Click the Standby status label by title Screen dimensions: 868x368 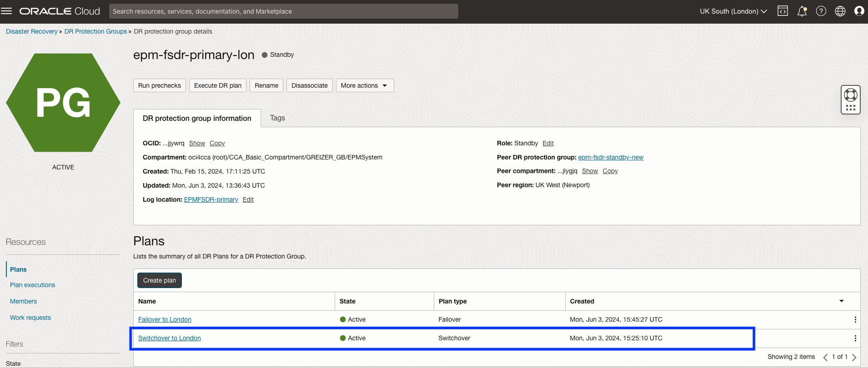[278, 55]
